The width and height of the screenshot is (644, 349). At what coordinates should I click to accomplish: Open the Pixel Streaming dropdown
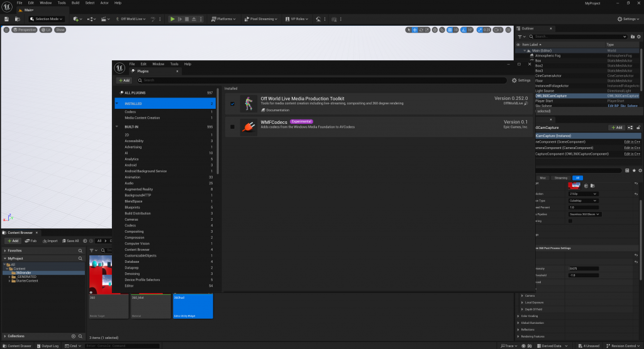[261, 19]
